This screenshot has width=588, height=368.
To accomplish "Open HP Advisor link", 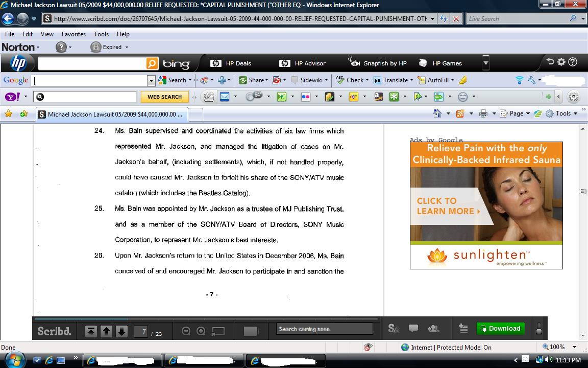I will (302, 63).
